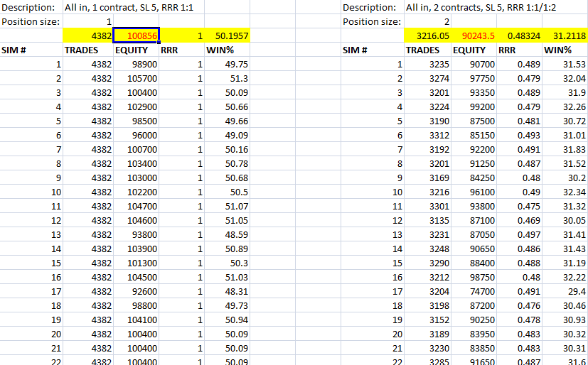Select right table RRR cell 0.497
This screenshot has height=365, width=588.
[x=519, y=235]
